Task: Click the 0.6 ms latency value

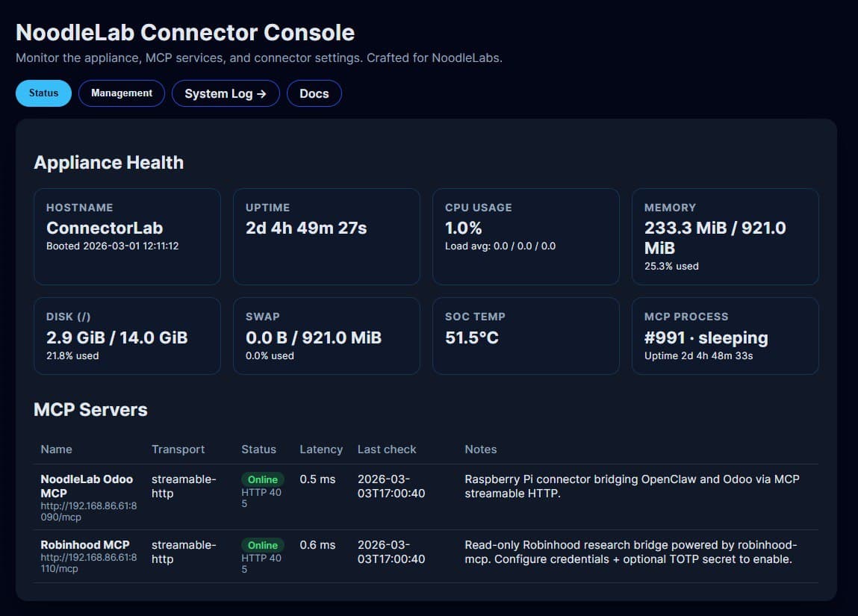Action: tap(317, 545)
